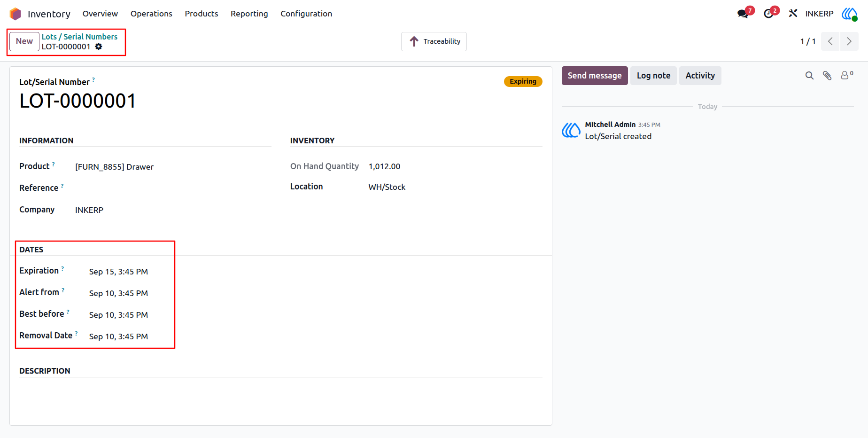Open the user avatar menu

coord(849,14)
